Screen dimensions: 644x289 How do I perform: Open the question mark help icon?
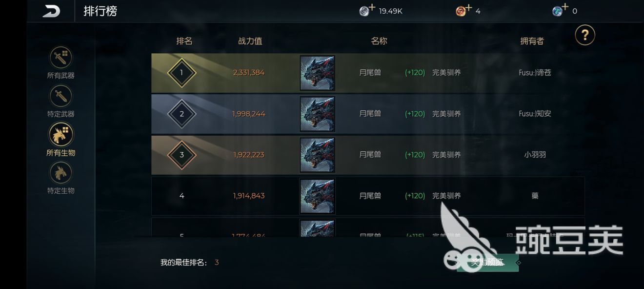tap(585, 35)
